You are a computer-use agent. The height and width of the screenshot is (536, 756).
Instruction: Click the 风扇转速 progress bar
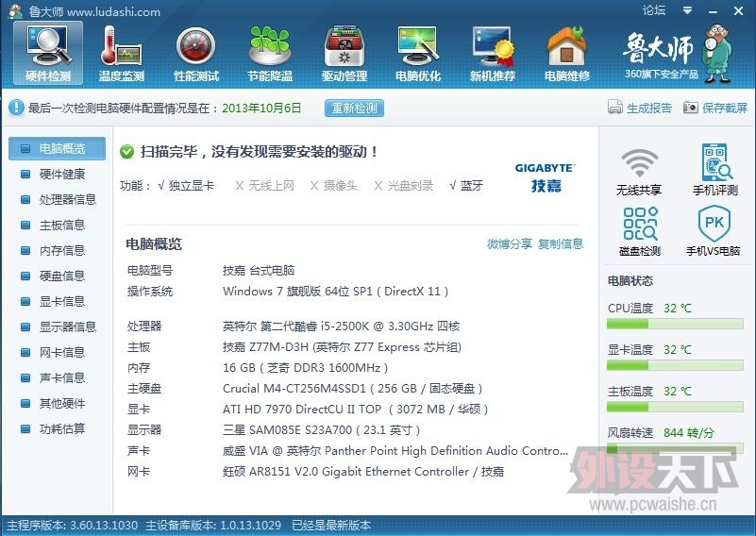point(675,449)
